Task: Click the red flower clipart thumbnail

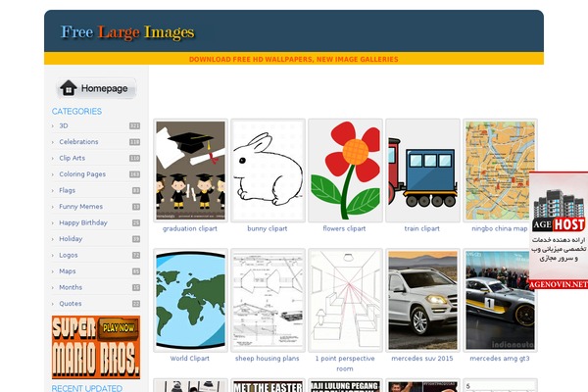Action: (345, 171)
